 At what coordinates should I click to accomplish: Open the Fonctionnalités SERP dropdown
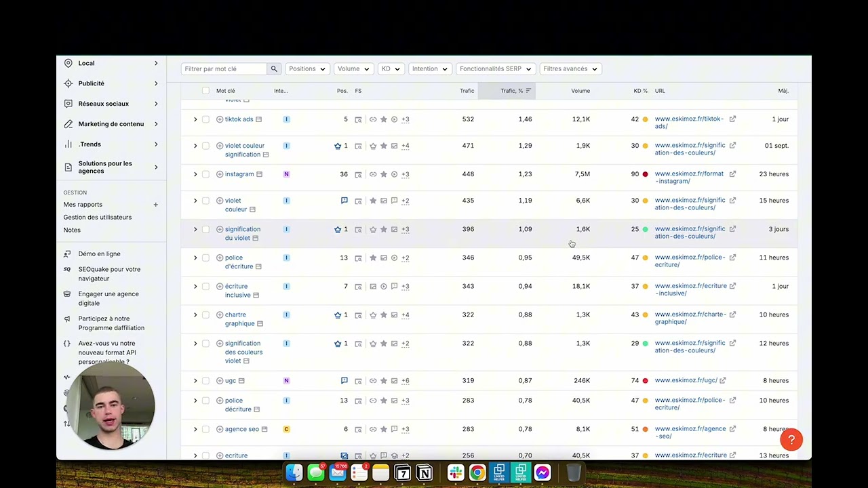(x=495, y=68)
